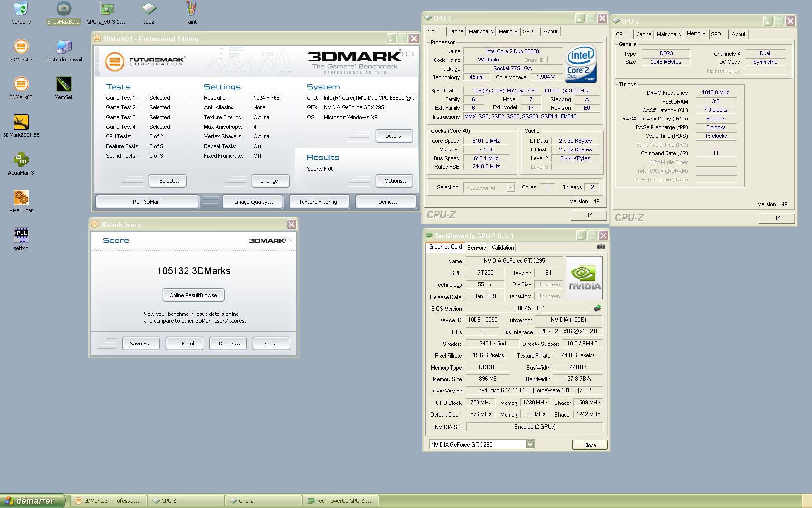Click Demo... button
Screen dimensions: 812x508
pos(387,202)
